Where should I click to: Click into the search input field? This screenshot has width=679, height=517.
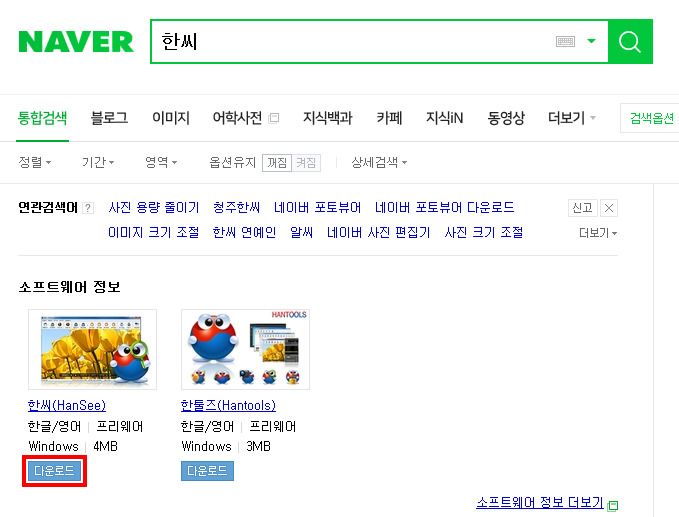coord(351,42)
